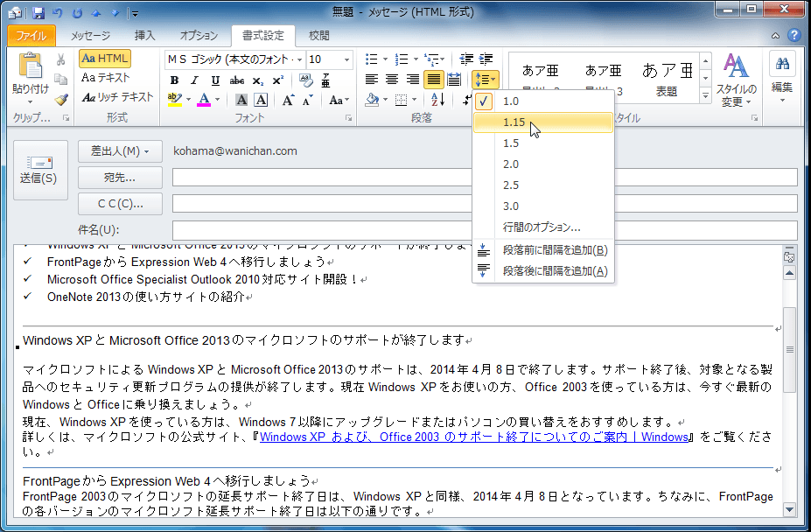Apply Underline formatting
The width and height of the screenshot is (811, 532).
coord(215,80)
